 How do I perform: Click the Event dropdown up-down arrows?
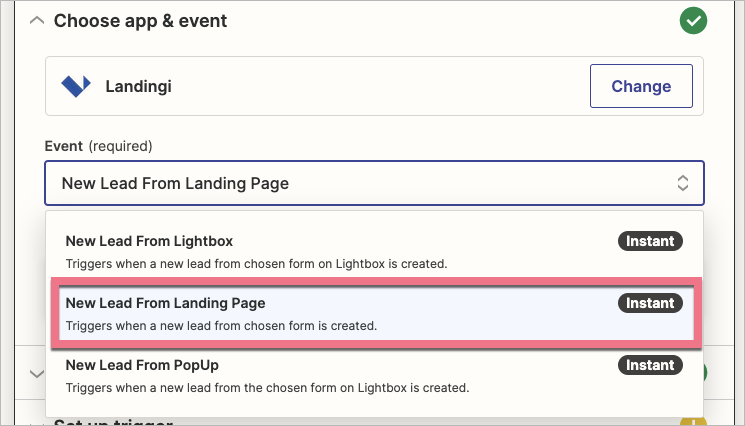683,183
